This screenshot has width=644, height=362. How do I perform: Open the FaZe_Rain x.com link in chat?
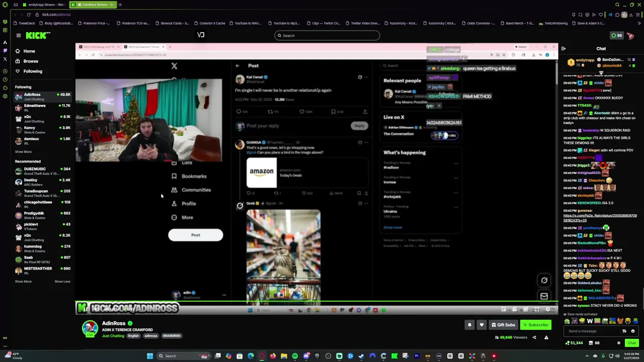tap(600, 218)
